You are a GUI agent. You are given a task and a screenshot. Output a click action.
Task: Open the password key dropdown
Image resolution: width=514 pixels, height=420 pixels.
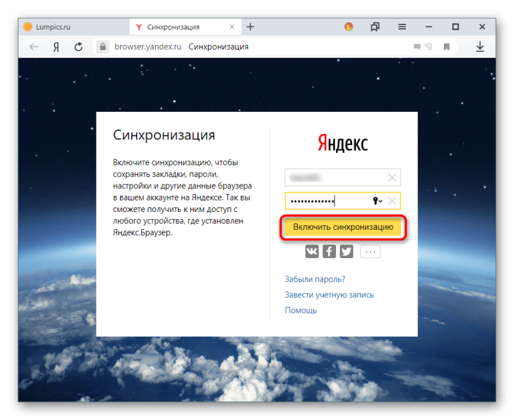click(x=377, y=201)
